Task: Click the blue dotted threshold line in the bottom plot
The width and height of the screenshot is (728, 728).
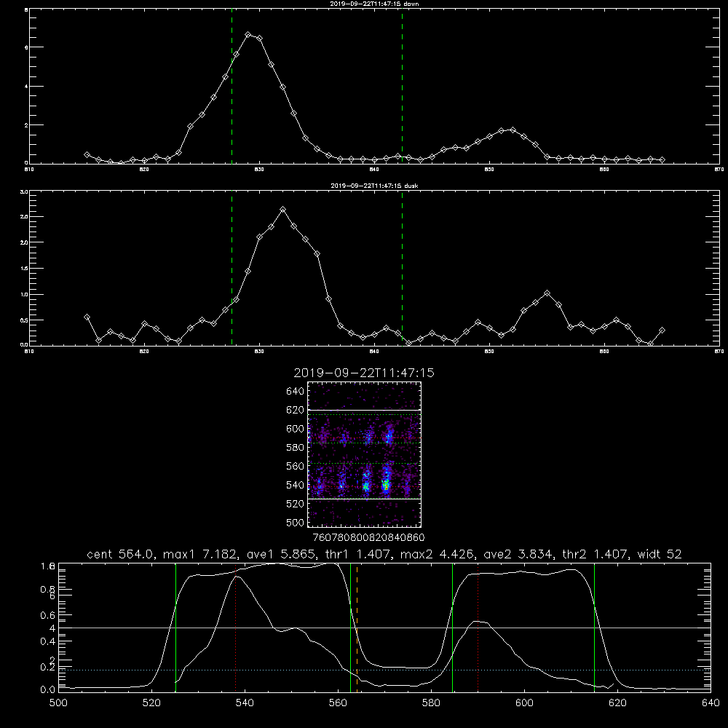Action: pos(384,670)
